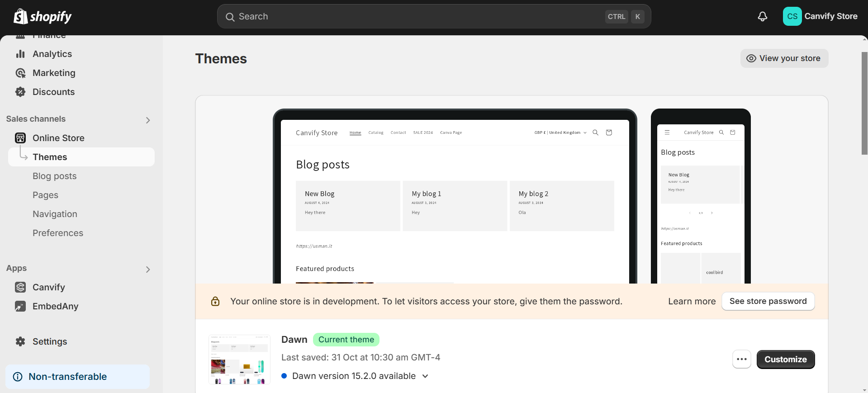The width and height of the screenshot is (868, 393).
Task: Click the Non-transferable info icon
Action: [18, 377]
